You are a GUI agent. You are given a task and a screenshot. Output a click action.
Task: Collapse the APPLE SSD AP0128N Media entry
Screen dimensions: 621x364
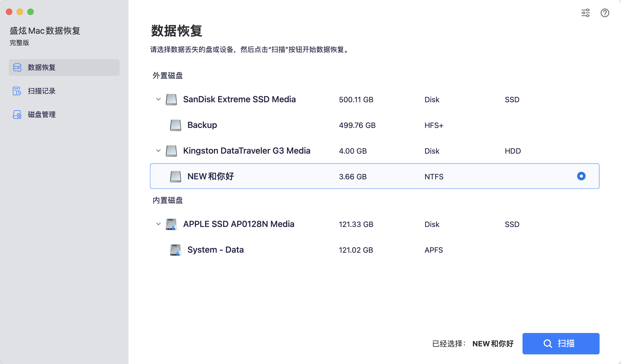pyautogui.click(x=158, y=224)
